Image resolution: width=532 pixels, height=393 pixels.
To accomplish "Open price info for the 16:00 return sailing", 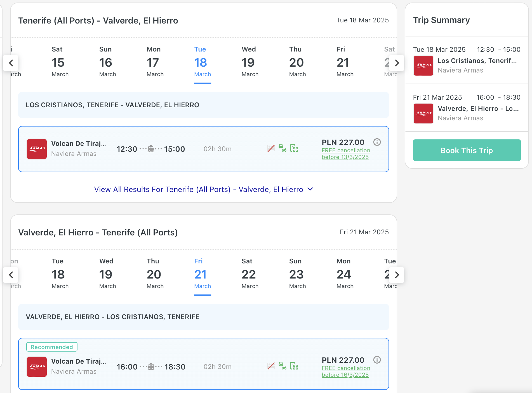I will (x=377, y=360).
